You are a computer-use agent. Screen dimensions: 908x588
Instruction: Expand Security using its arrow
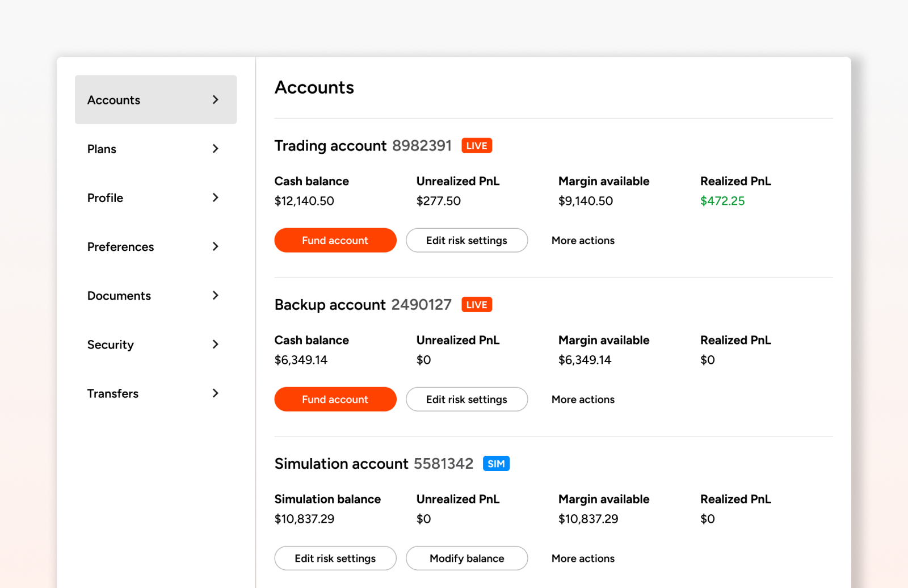tap(215, 345)
